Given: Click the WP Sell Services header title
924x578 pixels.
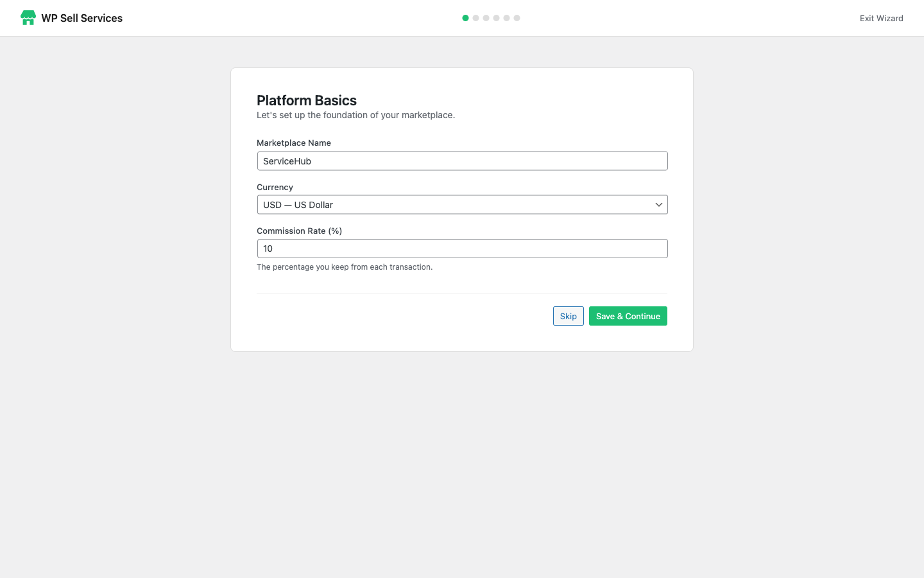Looking at the screenshot, I should coord(81,18).
